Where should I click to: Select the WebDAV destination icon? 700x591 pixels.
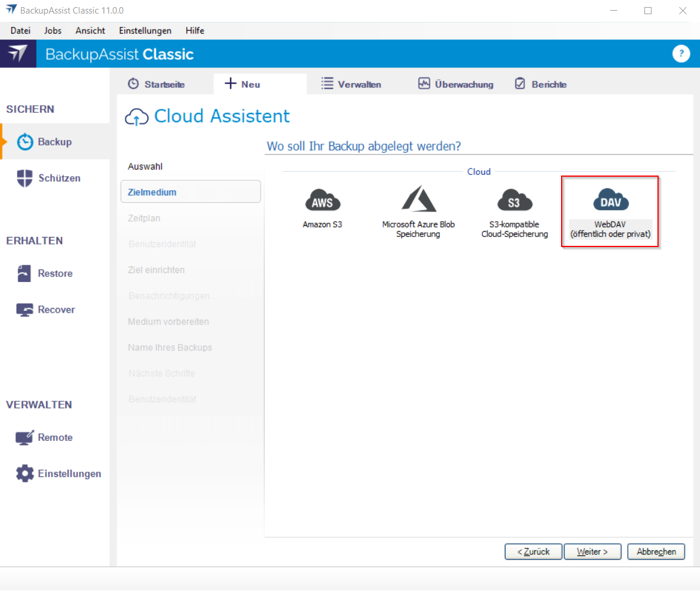click(x=610, y=201)
